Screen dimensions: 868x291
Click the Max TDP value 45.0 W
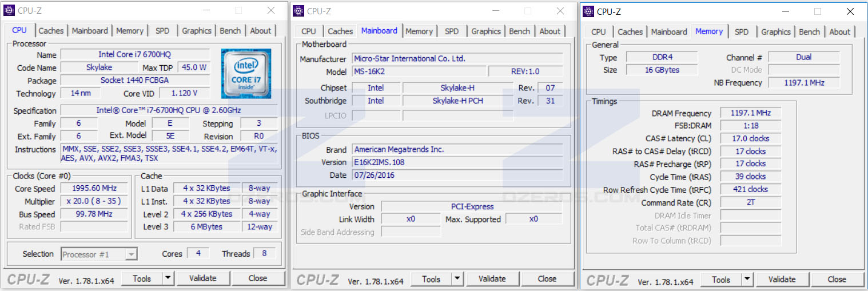pos(194,67)
